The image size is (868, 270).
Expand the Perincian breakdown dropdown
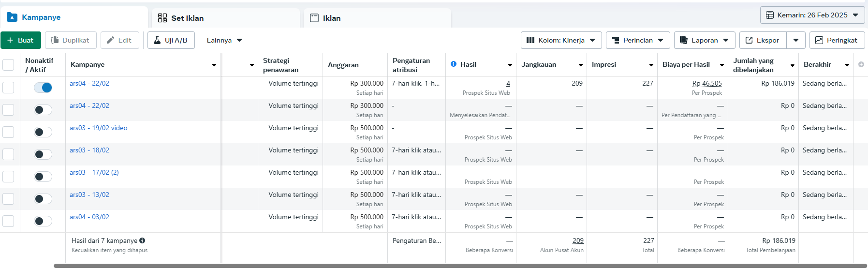tap(637, 40)
